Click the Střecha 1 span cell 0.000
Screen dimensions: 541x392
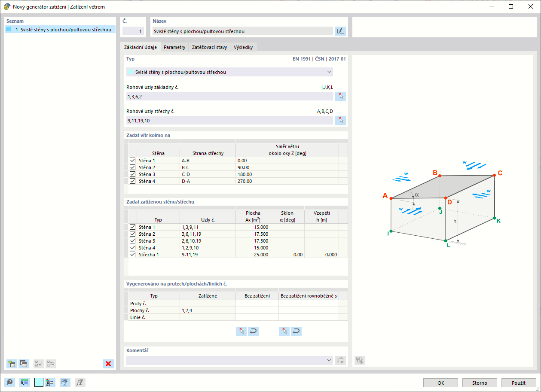[x=321, y=254]
